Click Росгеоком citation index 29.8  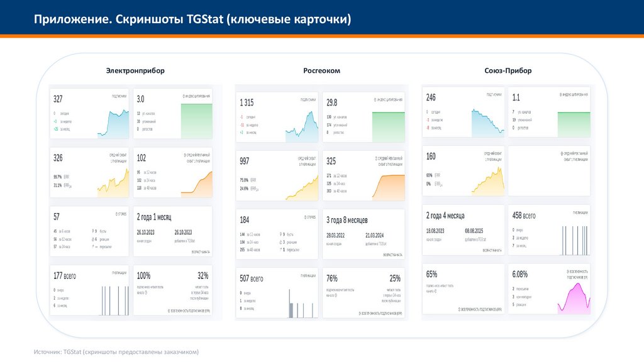[x=332, y=102]
